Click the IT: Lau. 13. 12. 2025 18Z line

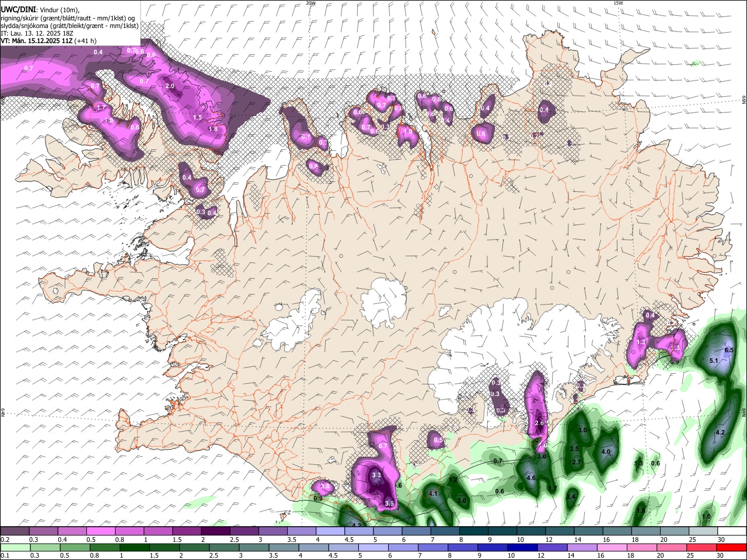coord(37,33)
